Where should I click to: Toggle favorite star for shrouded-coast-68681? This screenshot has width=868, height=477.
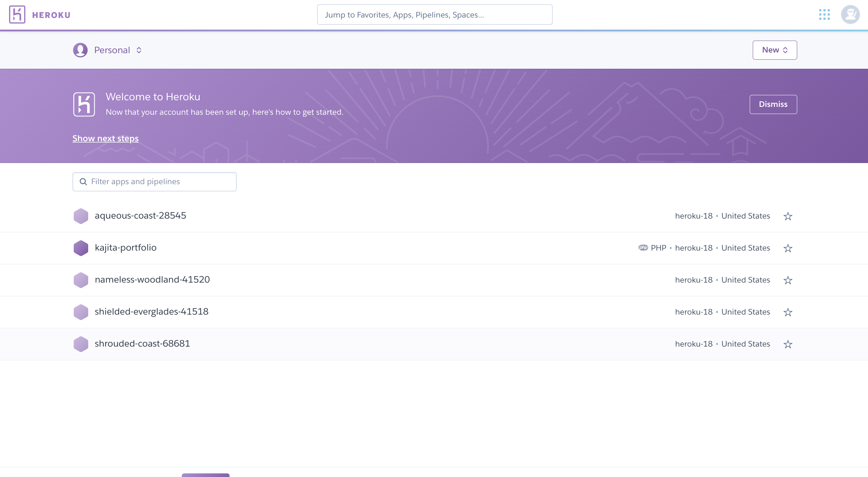(x=787, y=344)
